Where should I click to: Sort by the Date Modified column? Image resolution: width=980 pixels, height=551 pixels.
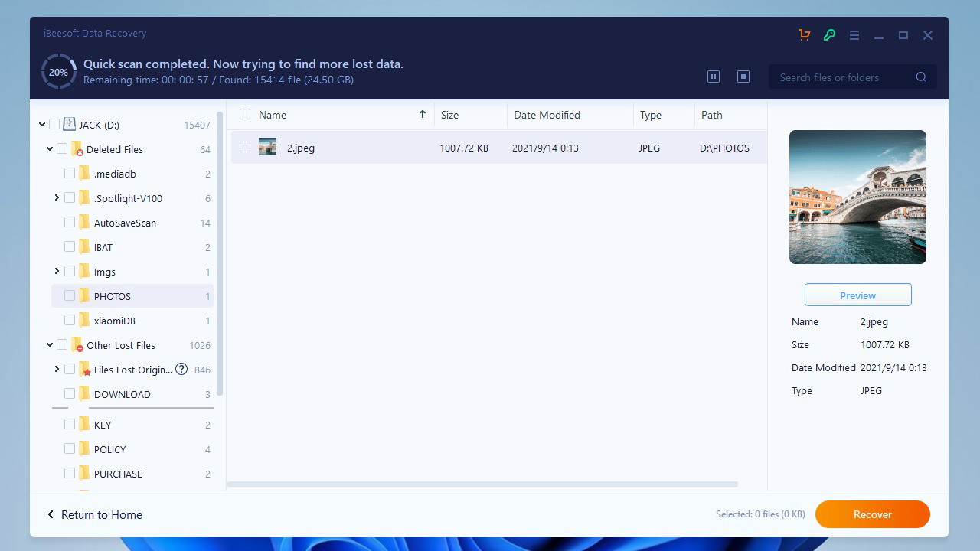(x=547, y=115)
